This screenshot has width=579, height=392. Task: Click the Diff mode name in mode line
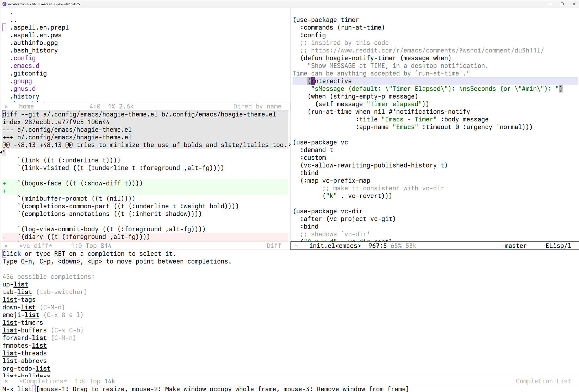coord(274,246)
